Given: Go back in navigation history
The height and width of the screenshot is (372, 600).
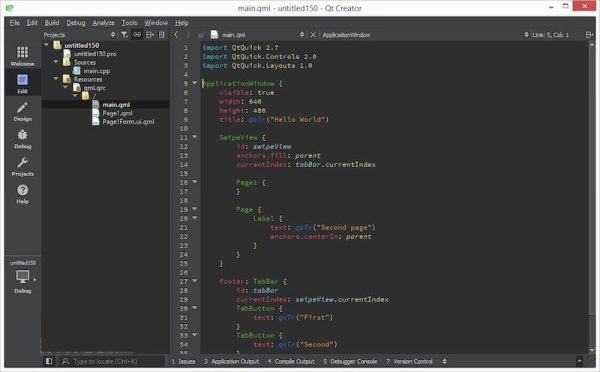Looking at the screenshot, I should pyautogui.click(x=176, y=35).
